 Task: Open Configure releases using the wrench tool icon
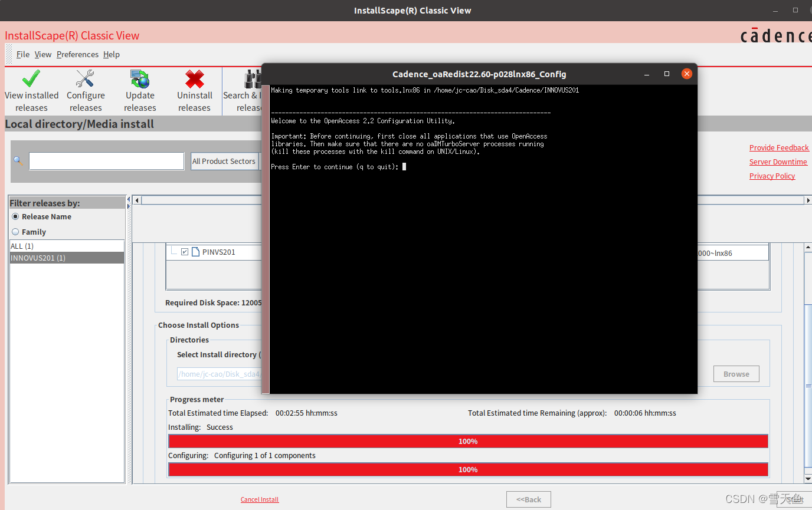(x=85, y=78)
